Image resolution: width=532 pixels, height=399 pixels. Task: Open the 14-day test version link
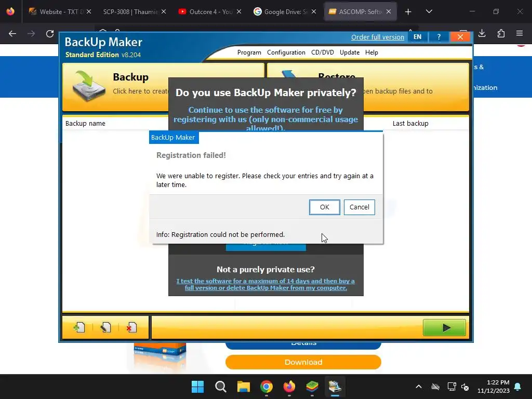265,284
